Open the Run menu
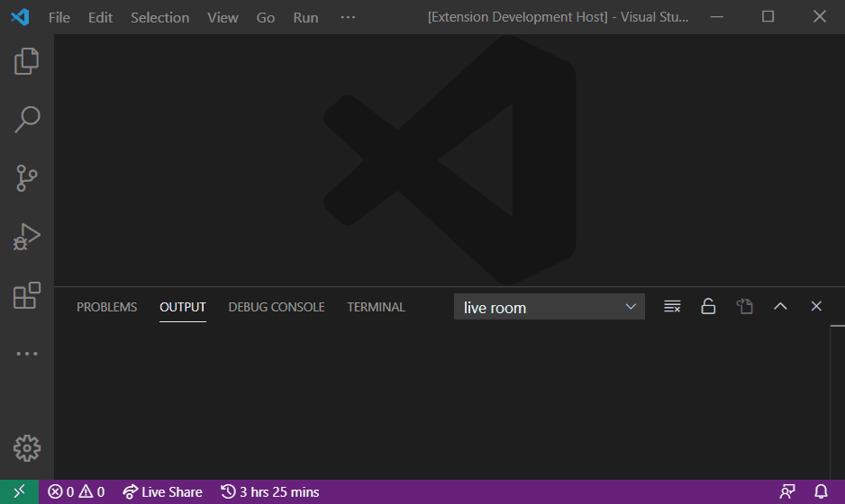The width and height of the screenshot is (845, 504). coord(305,17)
